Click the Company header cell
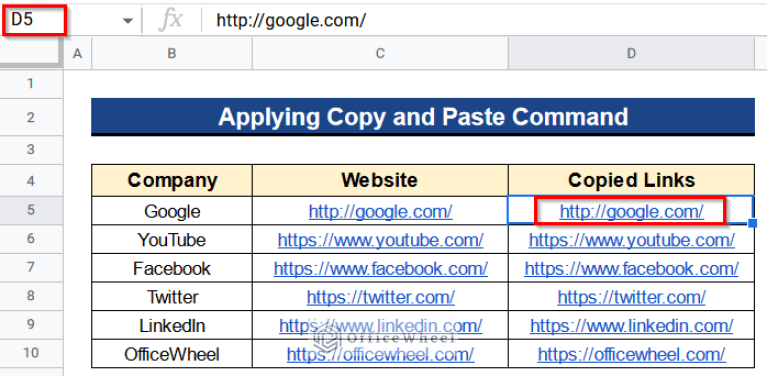767x376 pixels. pyautogui.click(x=172, y=180)
